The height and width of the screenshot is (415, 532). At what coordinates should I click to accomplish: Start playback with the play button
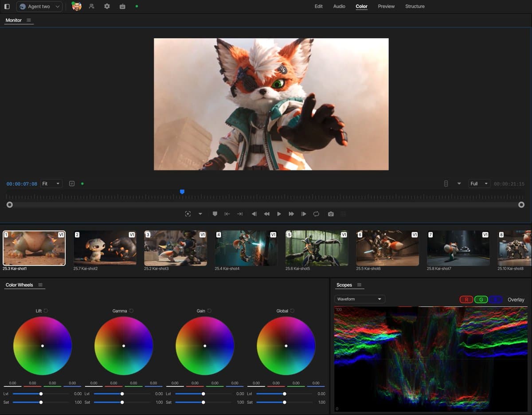(x=279, y=214)
